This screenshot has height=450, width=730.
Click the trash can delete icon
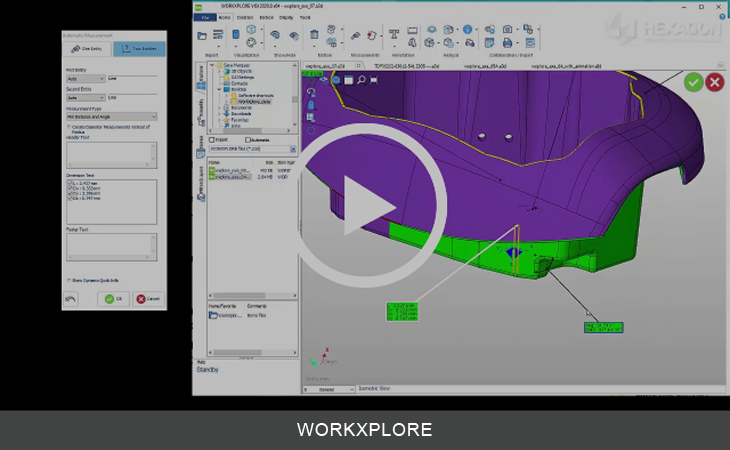click(x=314, y=34)
